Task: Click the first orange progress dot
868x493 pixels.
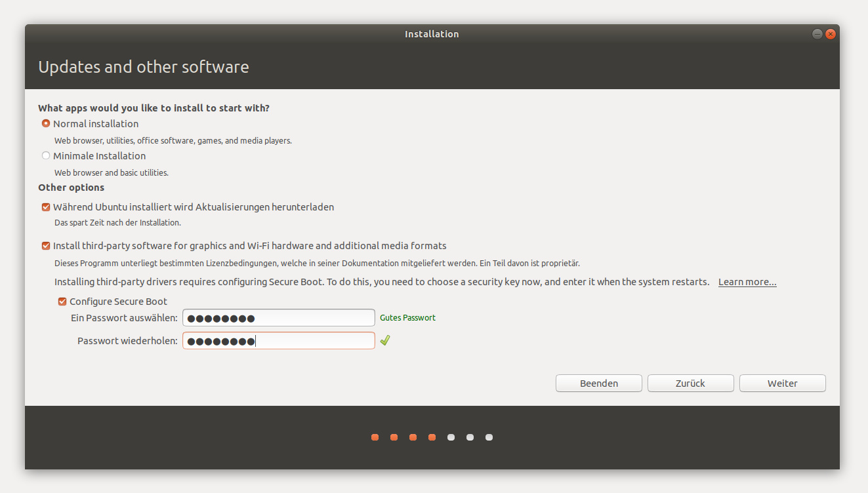Action: tap(375, 437)
